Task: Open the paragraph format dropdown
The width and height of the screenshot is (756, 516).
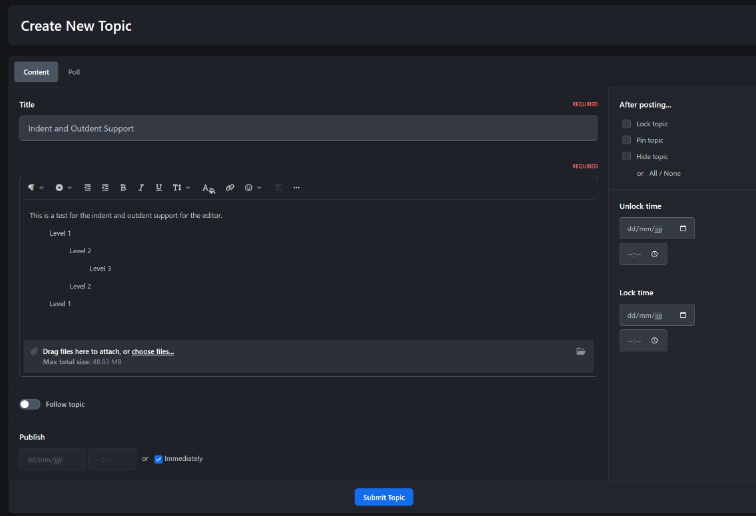Action: pos(35,187)
